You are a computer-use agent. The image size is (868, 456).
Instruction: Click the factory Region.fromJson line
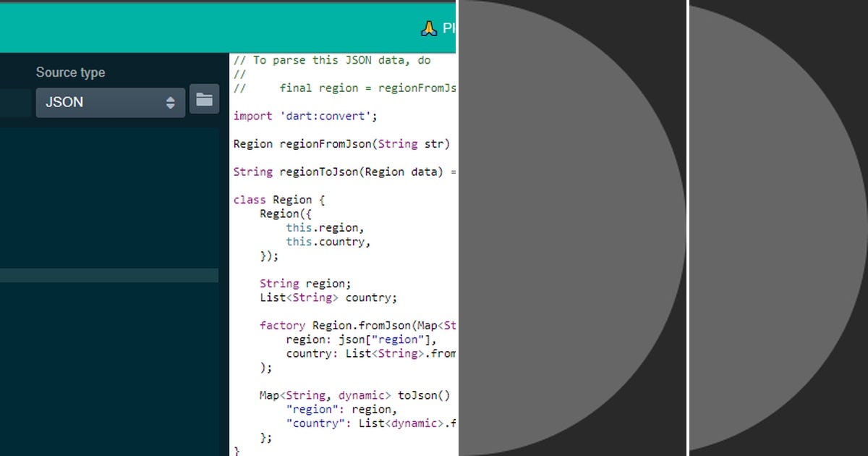[x=340, y=325]
